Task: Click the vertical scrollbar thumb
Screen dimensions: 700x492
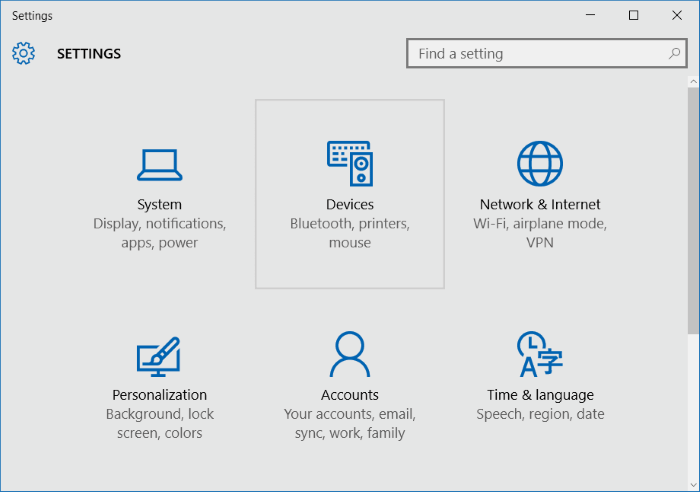Action: 693,210
